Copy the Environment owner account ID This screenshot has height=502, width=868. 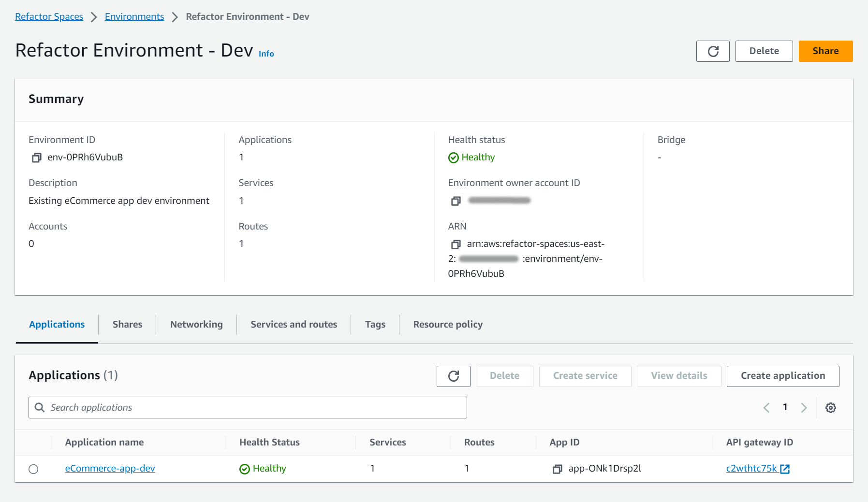pyautogui.click(x=455, y=201)
